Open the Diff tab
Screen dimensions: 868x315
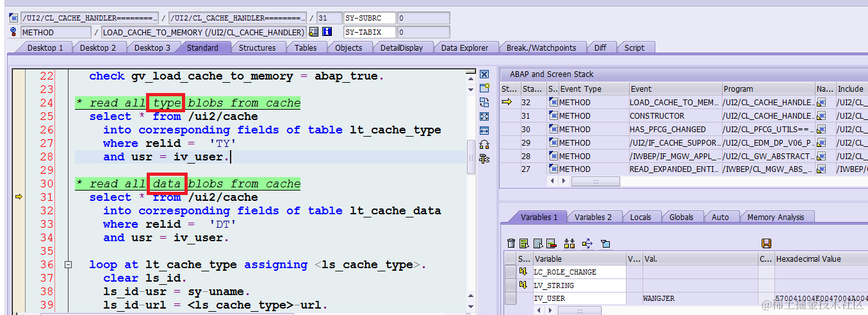(600, 47)
